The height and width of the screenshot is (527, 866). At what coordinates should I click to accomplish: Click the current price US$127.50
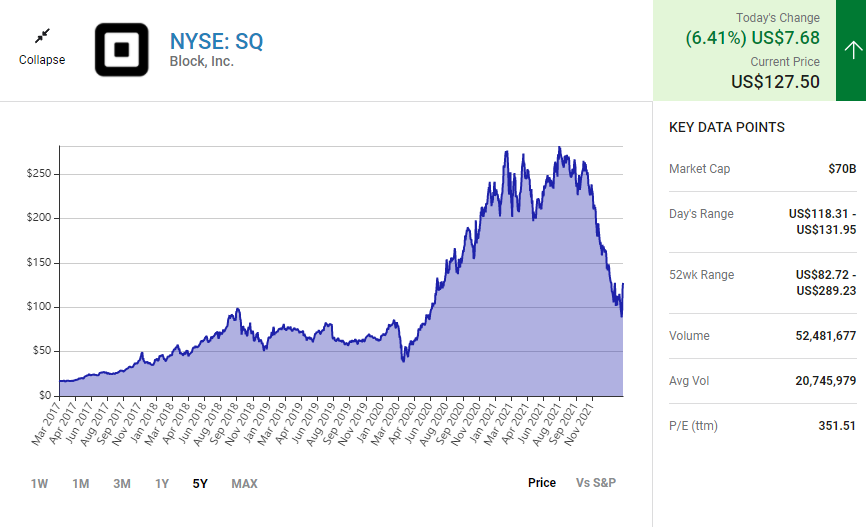pos(775,82)
